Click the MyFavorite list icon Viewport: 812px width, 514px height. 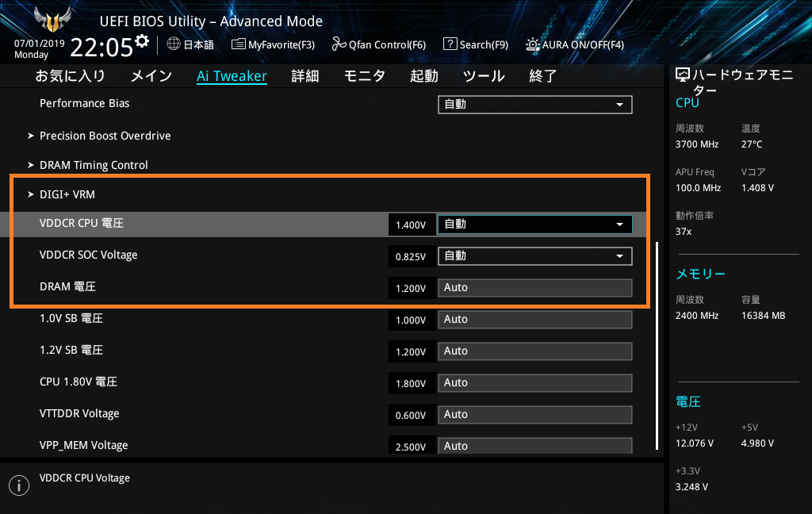(238, 44)
